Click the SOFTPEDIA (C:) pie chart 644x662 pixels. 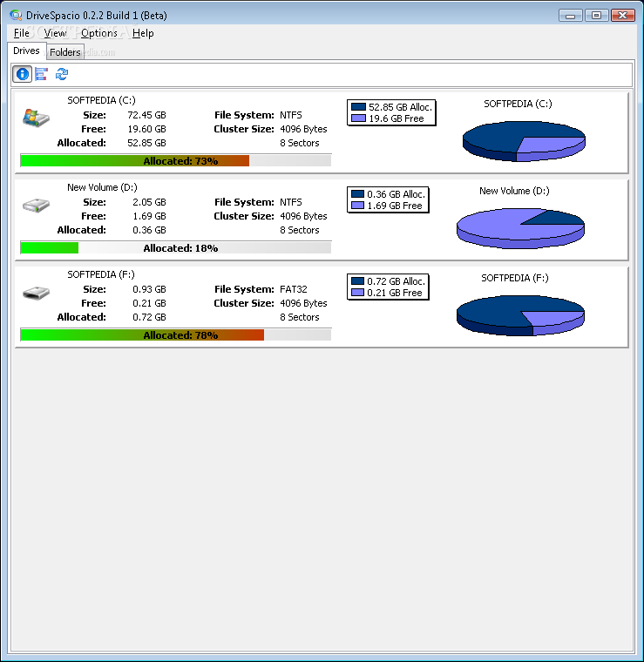[x=524, y=141]
